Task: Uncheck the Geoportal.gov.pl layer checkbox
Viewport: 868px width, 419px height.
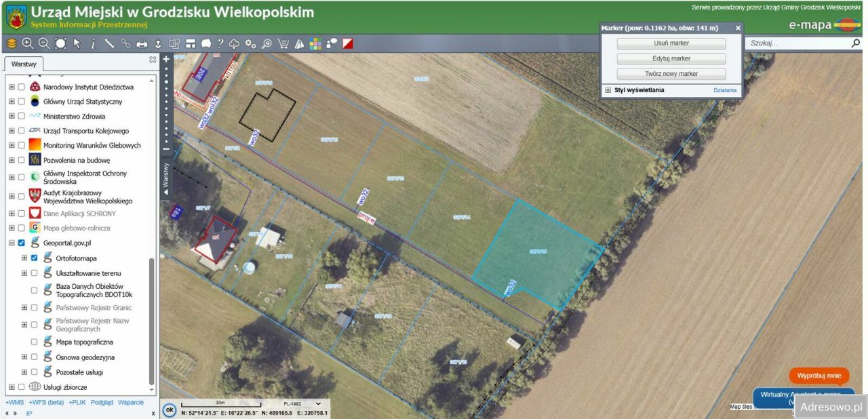Action: (x=22, y=243)
